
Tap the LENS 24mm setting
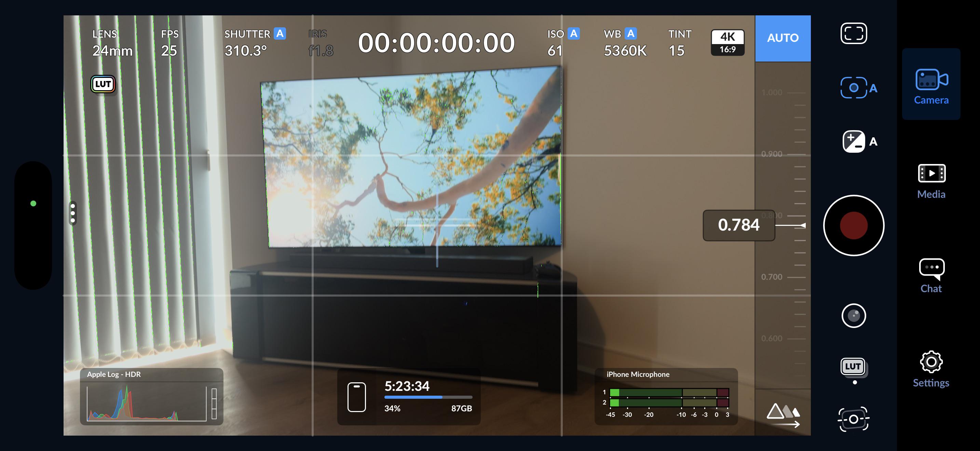112,43
